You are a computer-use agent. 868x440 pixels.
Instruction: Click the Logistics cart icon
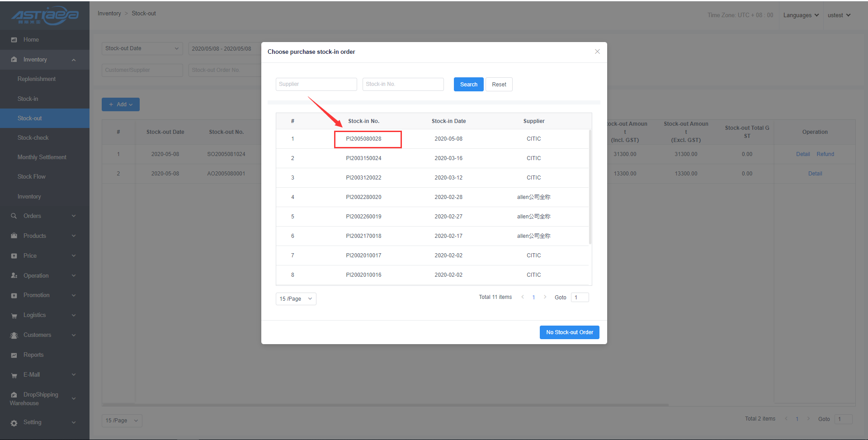coord(14,316)
